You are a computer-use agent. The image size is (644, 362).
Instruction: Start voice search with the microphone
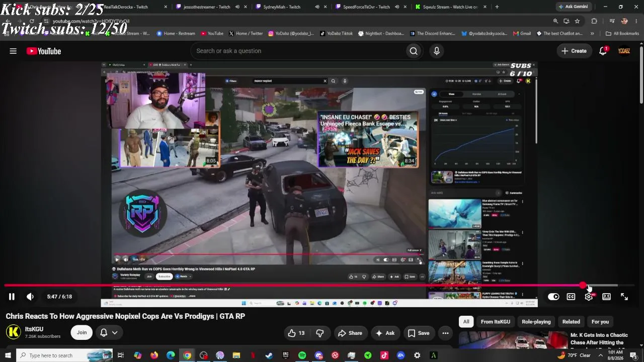(x=437, y=51)
